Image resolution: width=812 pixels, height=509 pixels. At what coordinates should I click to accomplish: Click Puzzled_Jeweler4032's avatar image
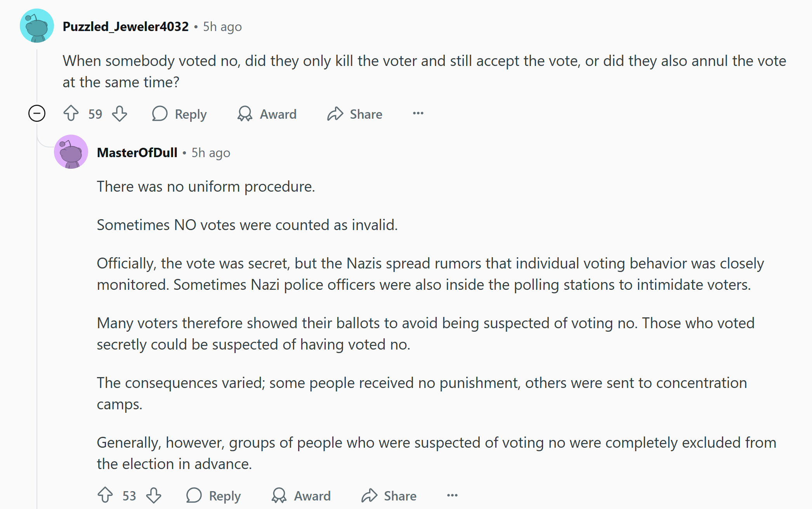point(37,26)
